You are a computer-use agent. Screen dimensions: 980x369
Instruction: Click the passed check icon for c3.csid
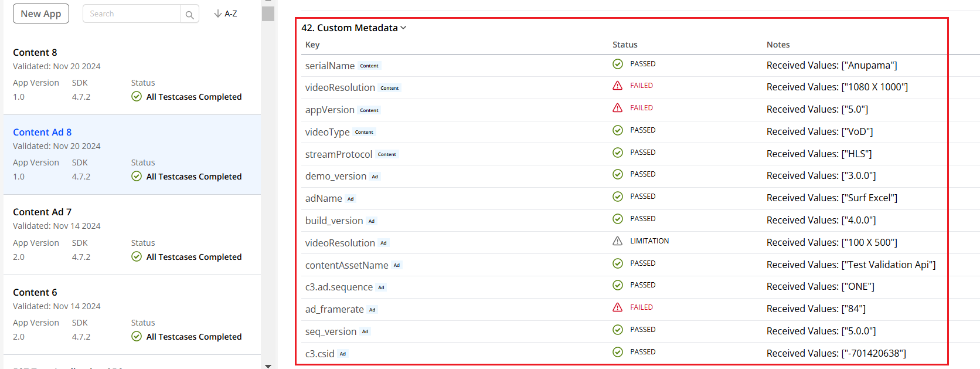coord(617,352)
